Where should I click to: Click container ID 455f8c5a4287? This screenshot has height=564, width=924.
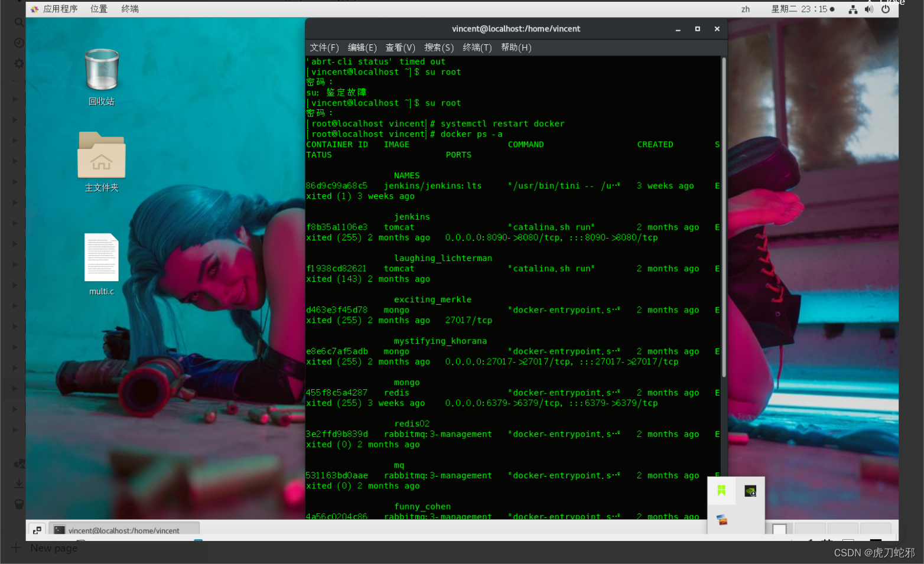(x=337, y=392)
